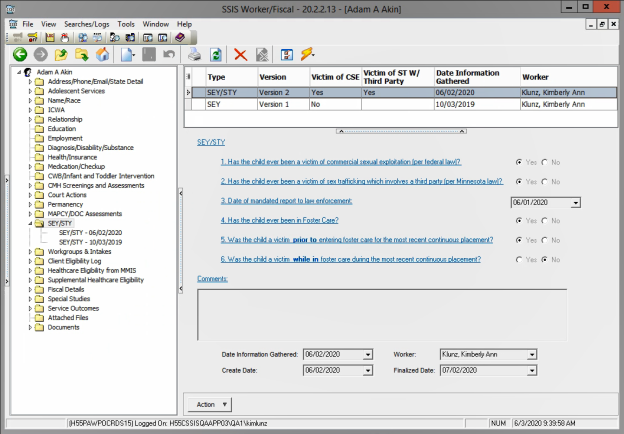
Task: Expand the Court Actions tree folder
Action: tap(30, 195)
